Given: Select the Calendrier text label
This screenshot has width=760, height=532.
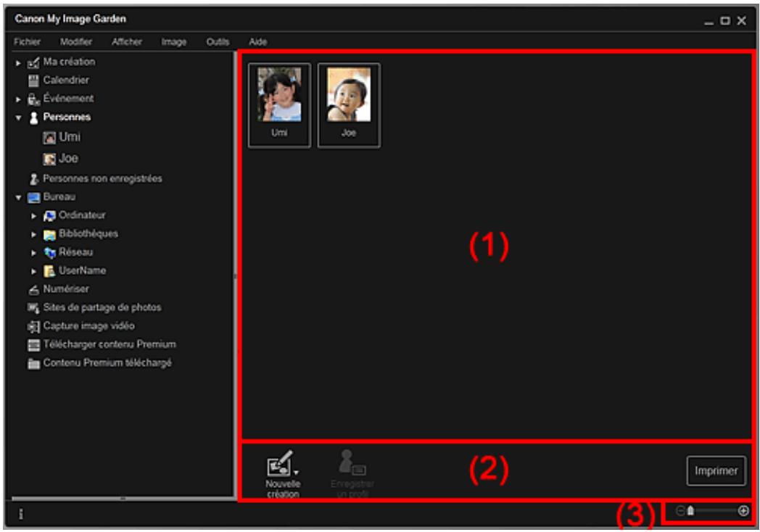Looking at the screenshot, I should [66, 80].
